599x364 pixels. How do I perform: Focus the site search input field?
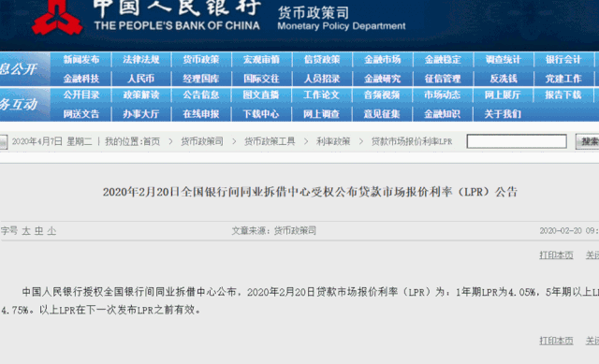tap(517, 141)
